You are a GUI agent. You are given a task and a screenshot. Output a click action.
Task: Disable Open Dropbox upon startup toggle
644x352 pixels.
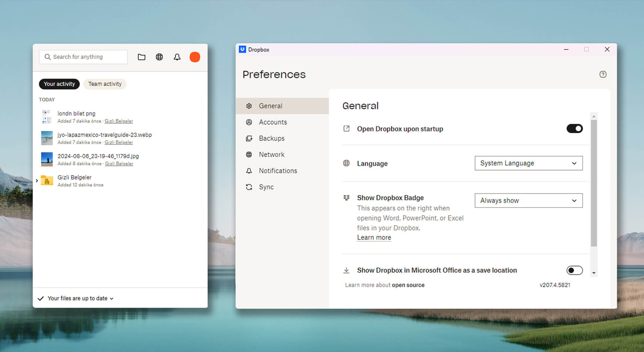click(x=574, y=128)
